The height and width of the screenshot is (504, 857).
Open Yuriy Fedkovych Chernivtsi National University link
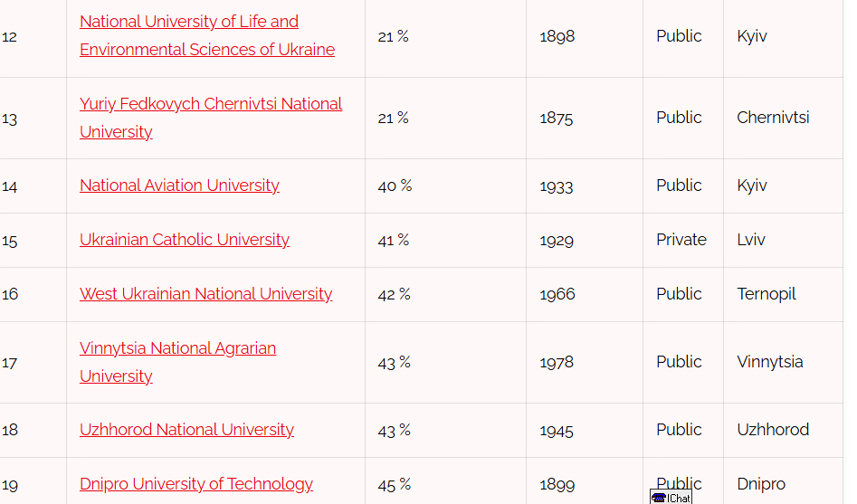click(211, 118)
